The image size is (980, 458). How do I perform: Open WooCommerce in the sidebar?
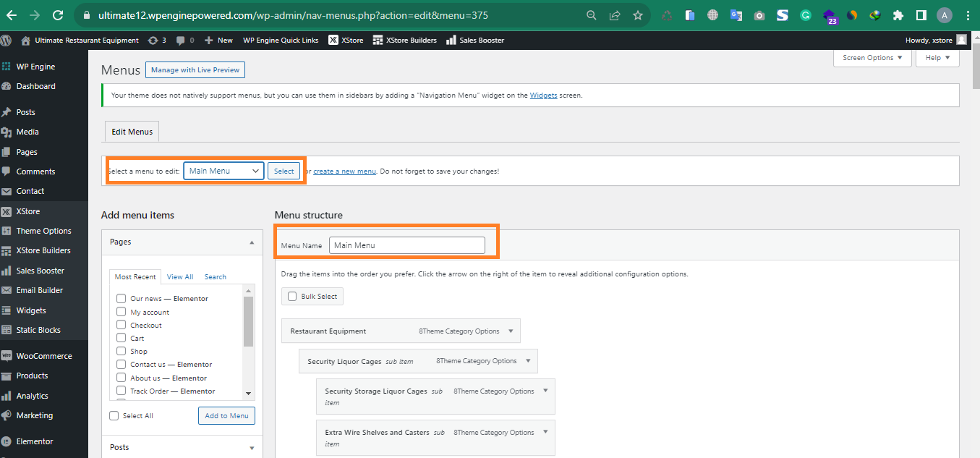coord(43,356)
